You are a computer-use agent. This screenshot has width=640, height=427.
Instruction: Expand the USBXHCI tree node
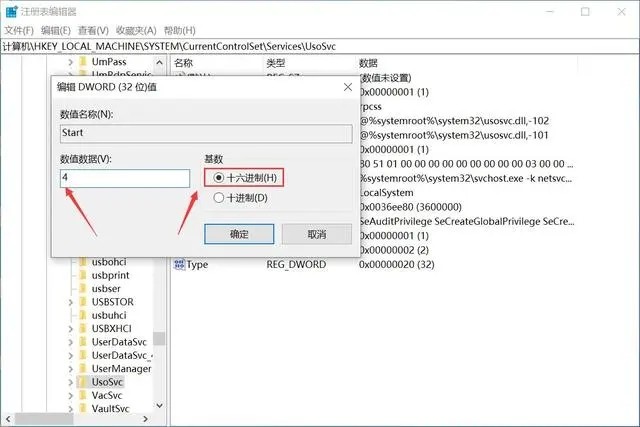[x=70, y=329]
